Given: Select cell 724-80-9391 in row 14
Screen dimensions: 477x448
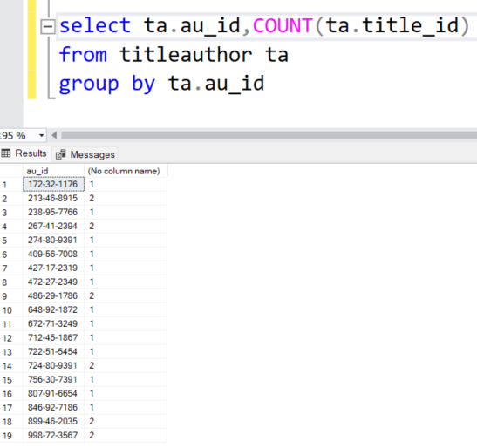Looking at the screenshot, I should coord(53,365).
